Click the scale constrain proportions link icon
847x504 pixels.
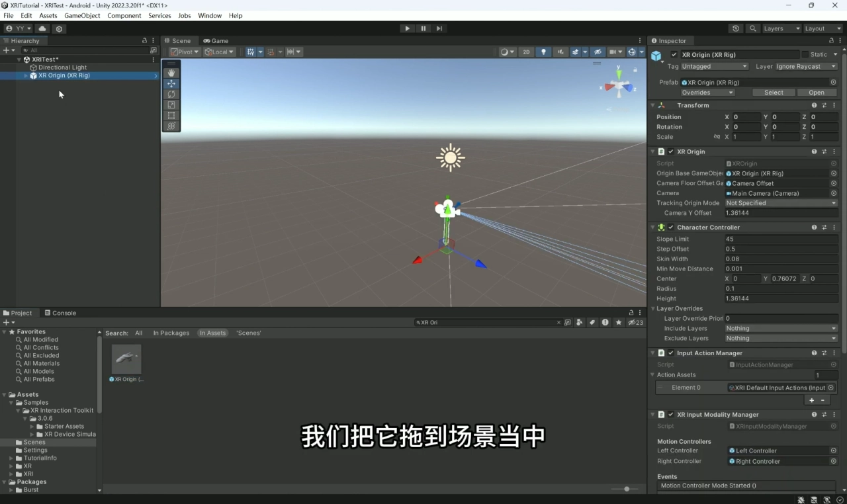pos(717,137)
